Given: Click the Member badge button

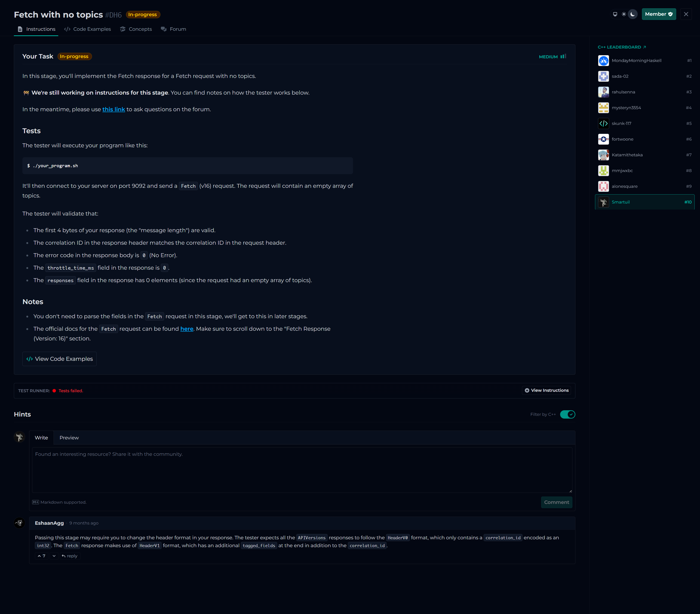Looking at the screenshot, I should [x=659, y=14].
